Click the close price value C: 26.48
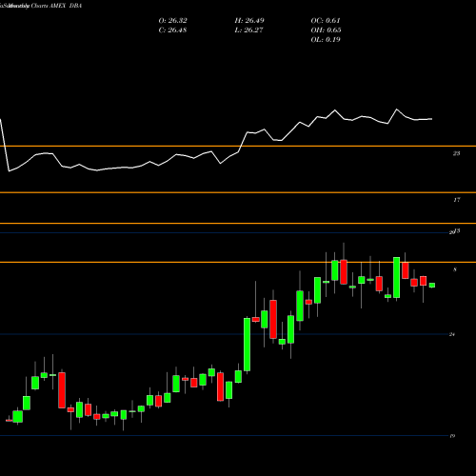 (172, 30)
